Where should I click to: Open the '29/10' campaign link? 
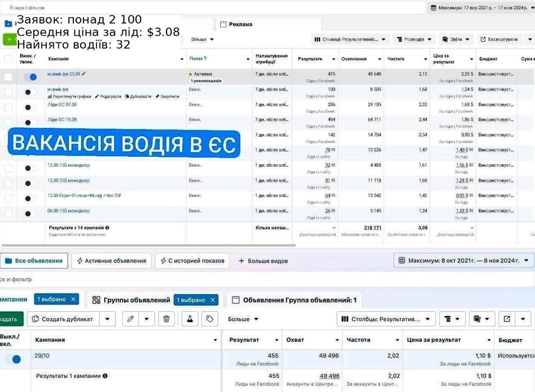(41, 356)
